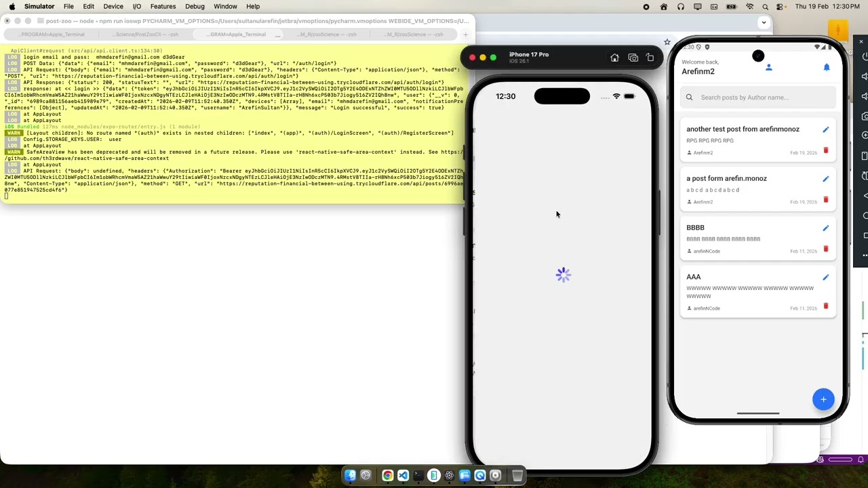Open the Apple menu
The image size is (868, 488).
[x=12, y=6]
